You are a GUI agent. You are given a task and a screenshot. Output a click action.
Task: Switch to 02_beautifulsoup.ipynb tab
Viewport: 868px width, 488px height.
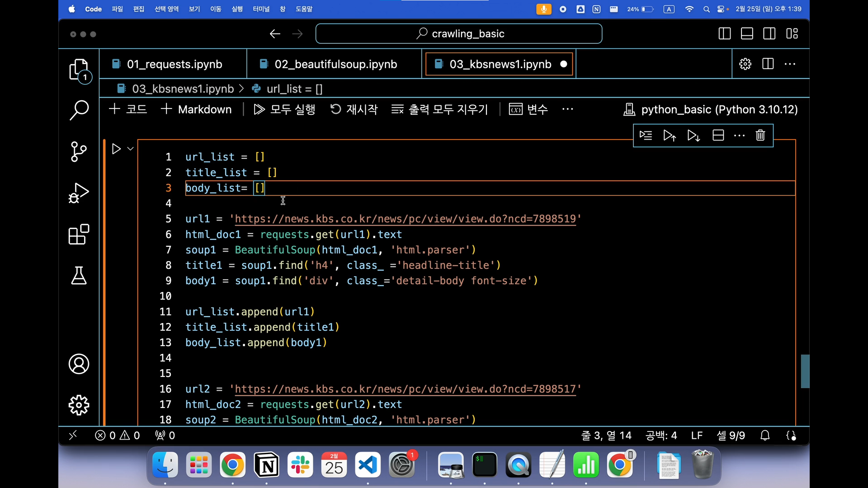[x=335, y=64]
